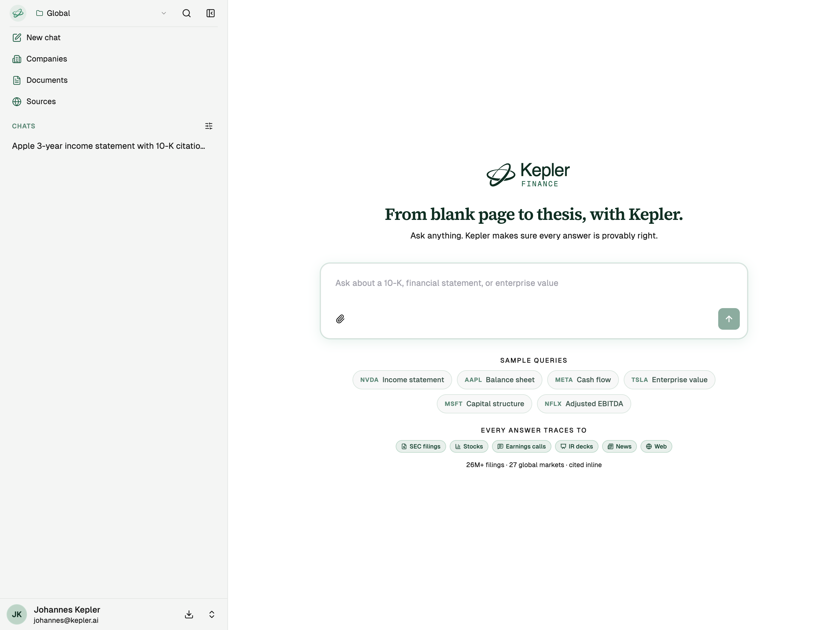This screenshot has width=840, height=630.
Task: Click the SEC filings source chip
Action: 420,446
